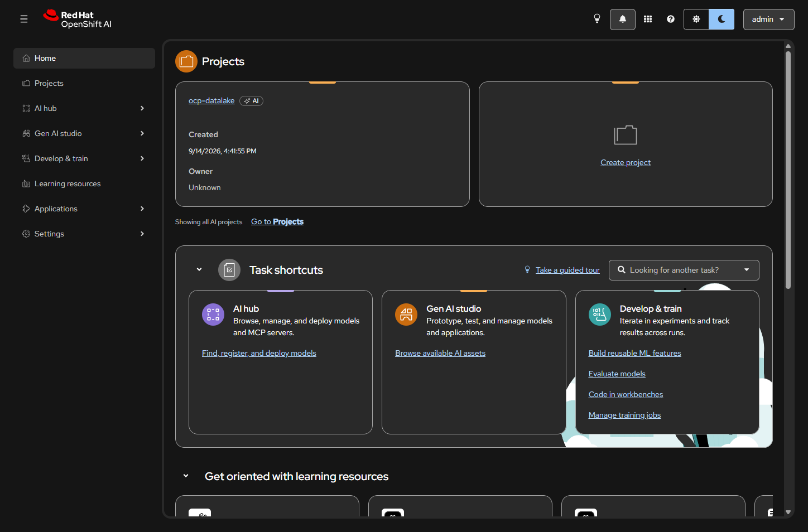Expand Settings in the sidebar
The height and width of the screenshot is (532, 808).
pyautogui.click(x=84, y=234)
